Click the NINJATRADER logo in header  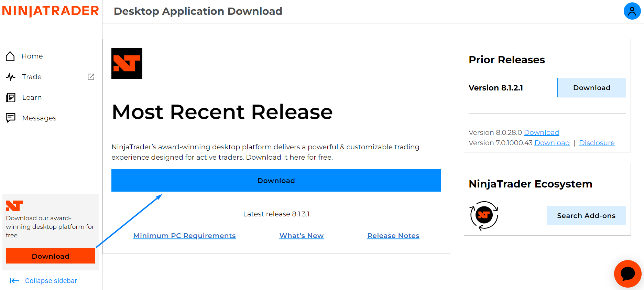51,11
